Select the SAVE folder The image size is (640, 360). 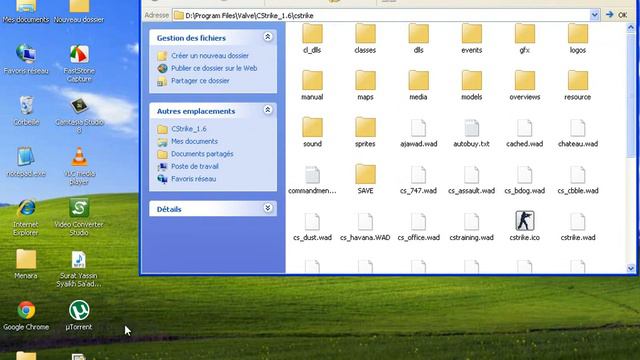[365, 180]
